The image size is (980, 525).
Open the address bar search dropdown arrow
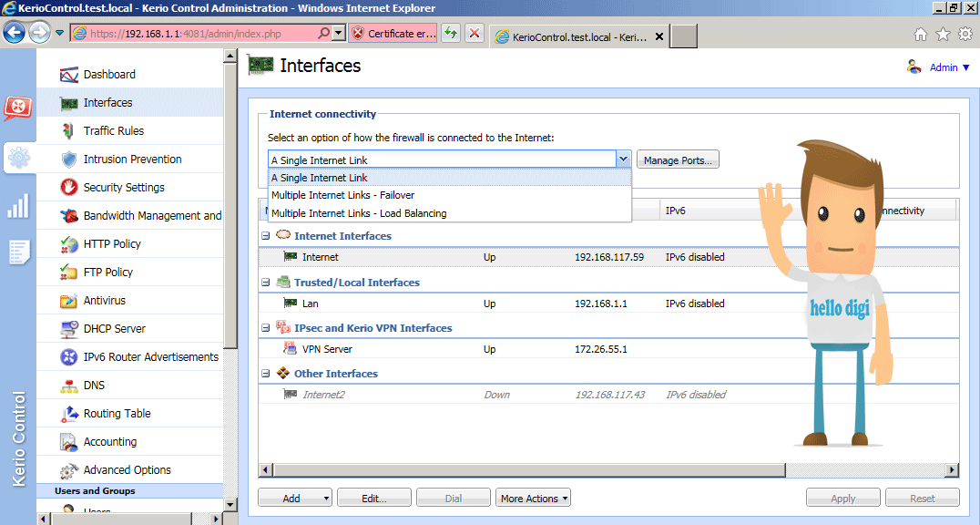(338, 33)
